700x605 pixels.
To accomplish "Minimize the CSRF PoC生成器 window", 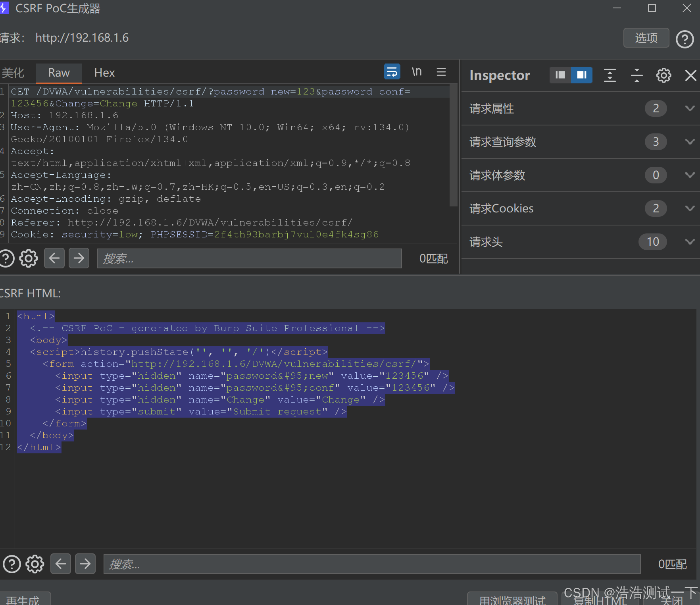I will click(x=617, y=8).
